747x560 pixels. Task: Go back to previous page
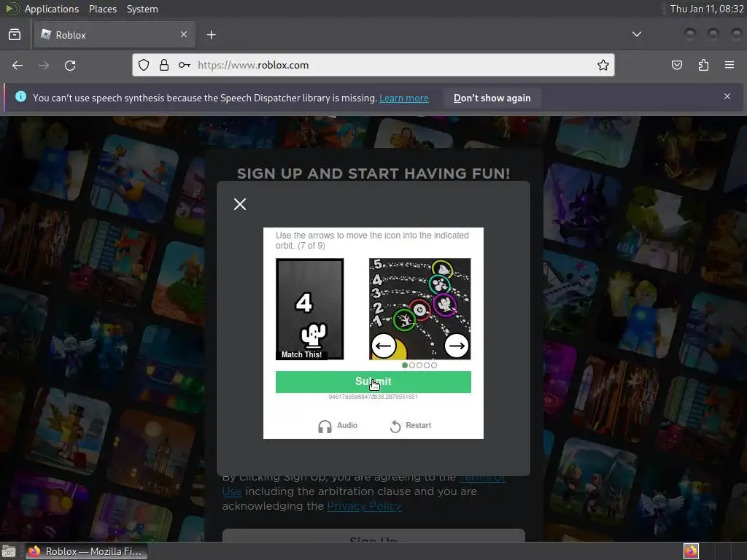[18, 65]
